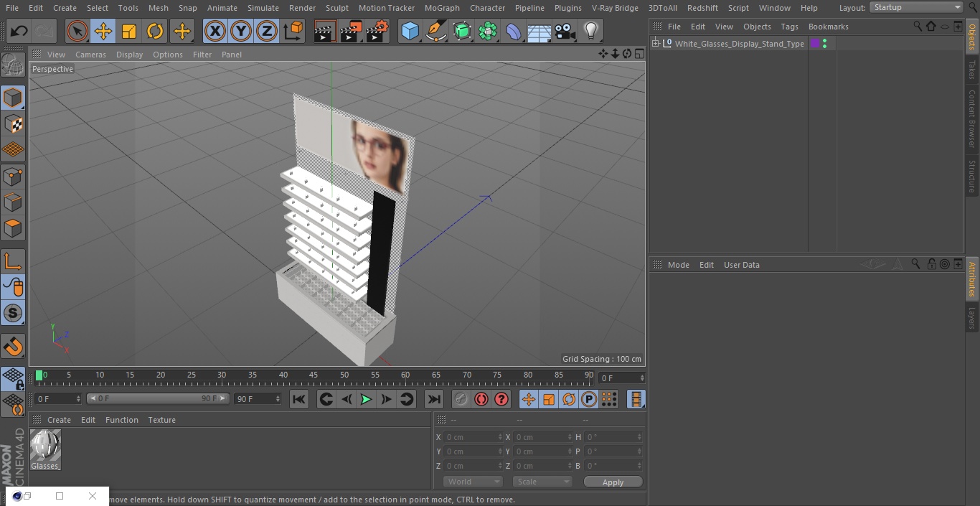The image size is (980, 506).
Task: Open the Layout dropdown
Action: pyautogui.click(x=917, y=7)
